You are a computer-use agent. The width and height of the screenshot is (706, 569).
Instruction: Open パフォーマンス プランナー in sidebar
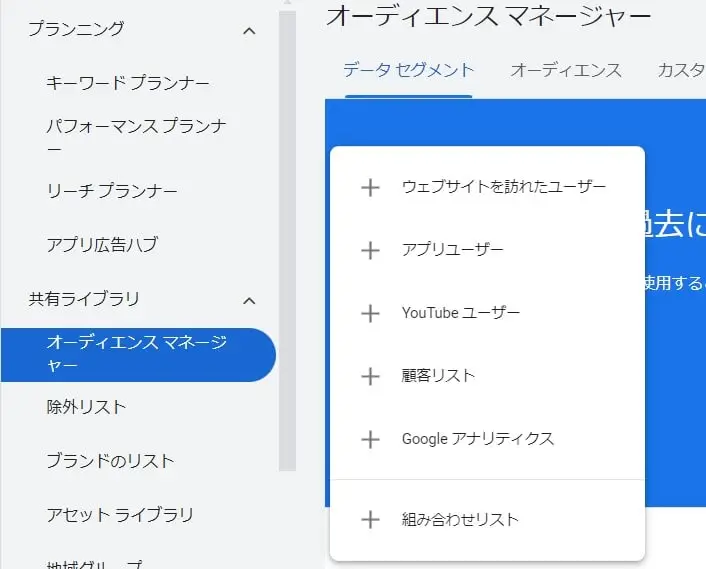click(x=136, y=136)
